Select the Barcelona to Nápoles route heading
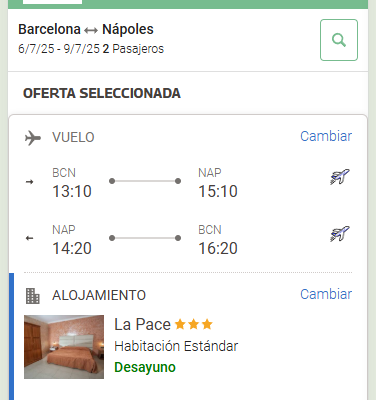The image size is (376, 400). [x=86, y=29]
